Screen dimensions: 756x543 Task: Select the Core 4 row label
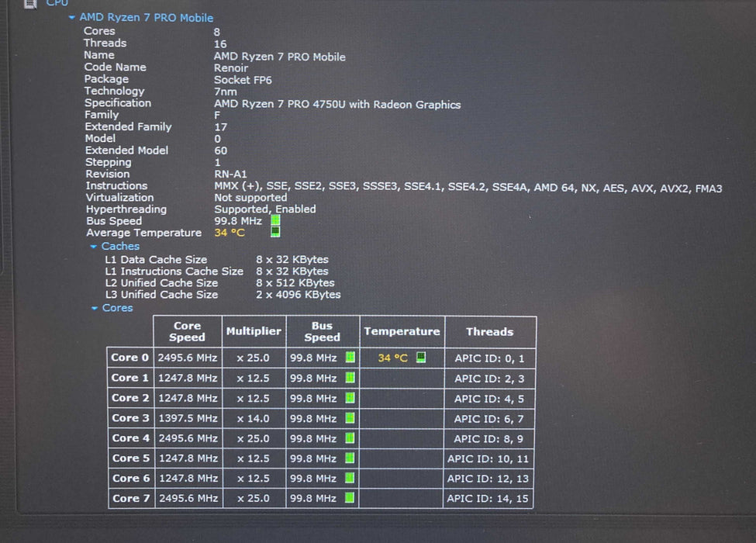(x=131, y=438)
